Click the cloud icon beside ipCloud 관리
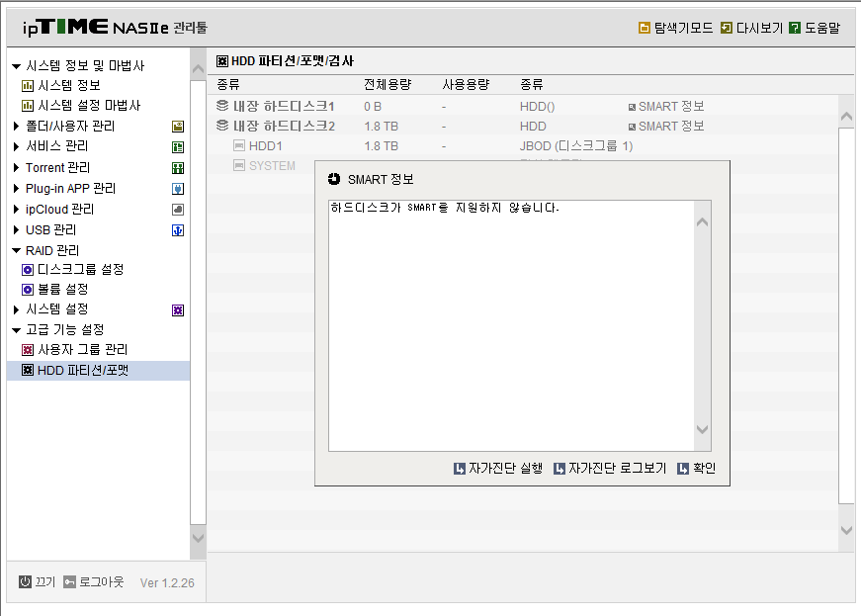The height and width of the screenshot is (616, 861). click(x=178, y=210)
